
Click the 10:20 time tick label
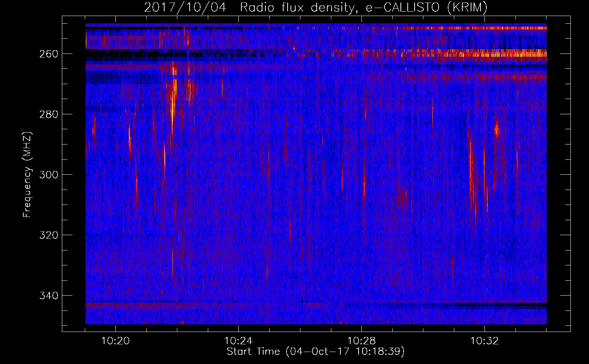[115, 341]
